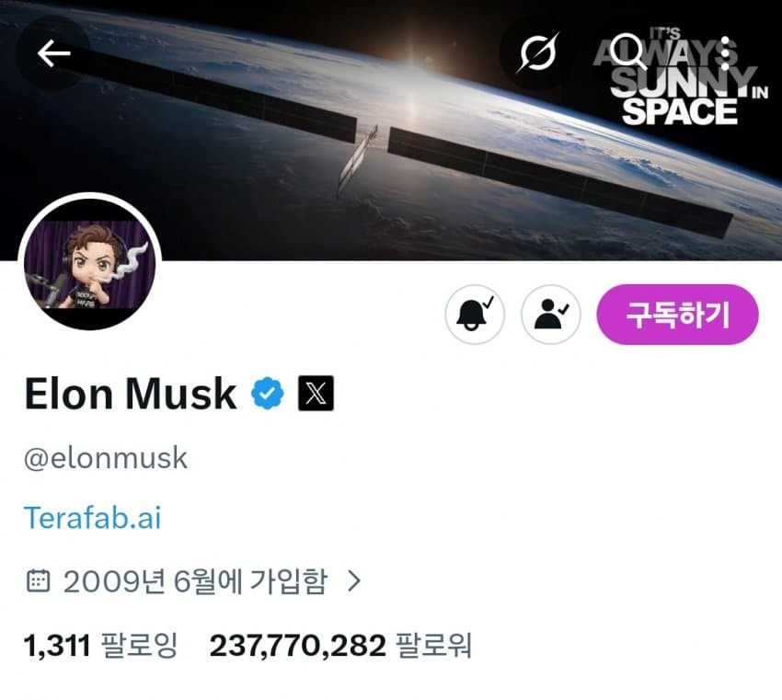Open the Grok icon in header
Screen dimensions: 782x700
click(537, 52)
